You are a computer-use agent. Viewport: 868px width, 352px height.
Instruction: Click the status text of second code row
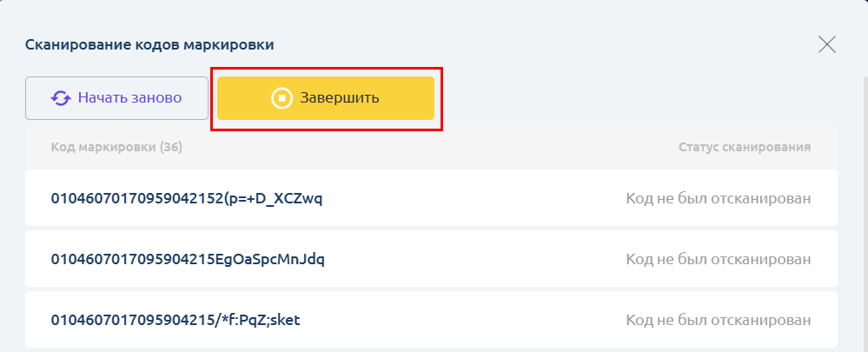pyautogui.click(x=719, y=259)
